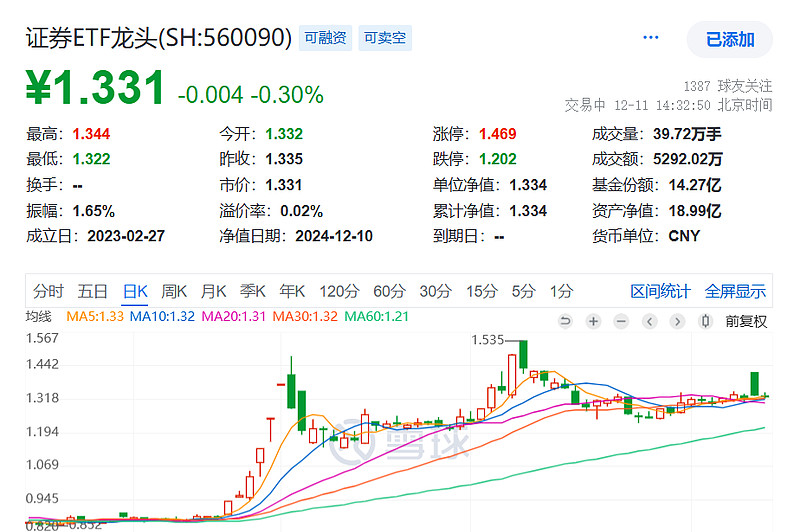800x532 pixels.
Task: Click the 已添加 watchlist button
Action: click(730, 39)
